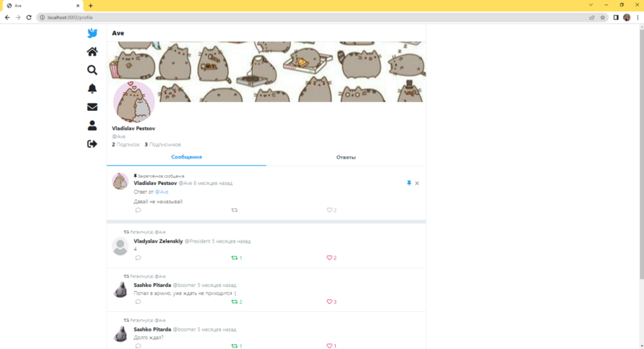Open the 2 Подписок following list
This screenshot has width=644, height=349.
click(x=126, y=145)
